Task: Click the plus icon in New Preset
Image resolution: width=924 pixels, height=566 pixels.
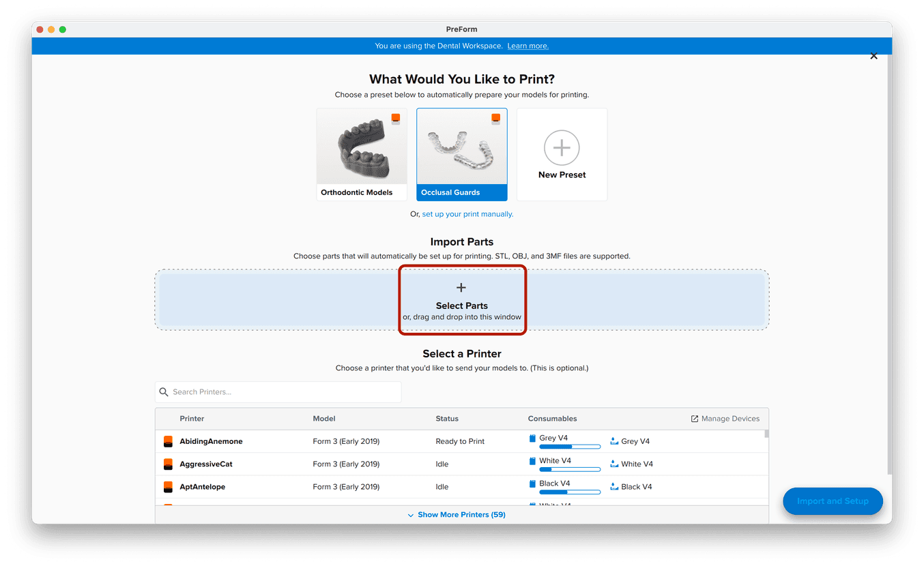Action: 562,147
